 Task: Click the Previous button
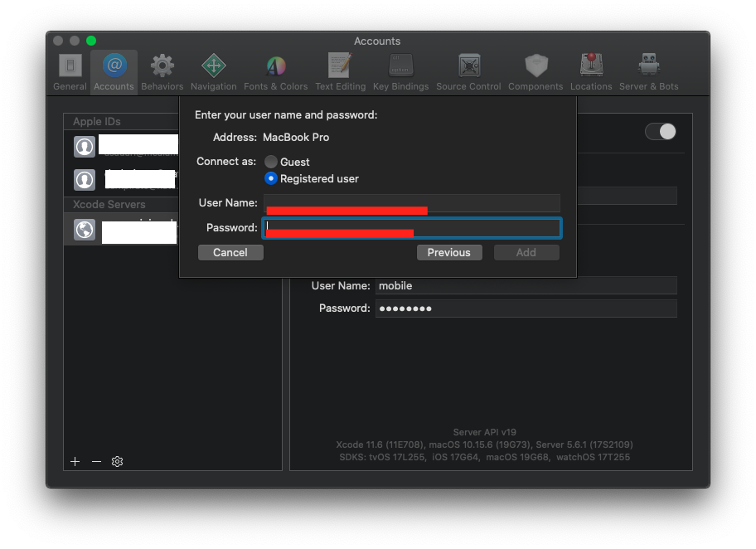tap(449, 252)
